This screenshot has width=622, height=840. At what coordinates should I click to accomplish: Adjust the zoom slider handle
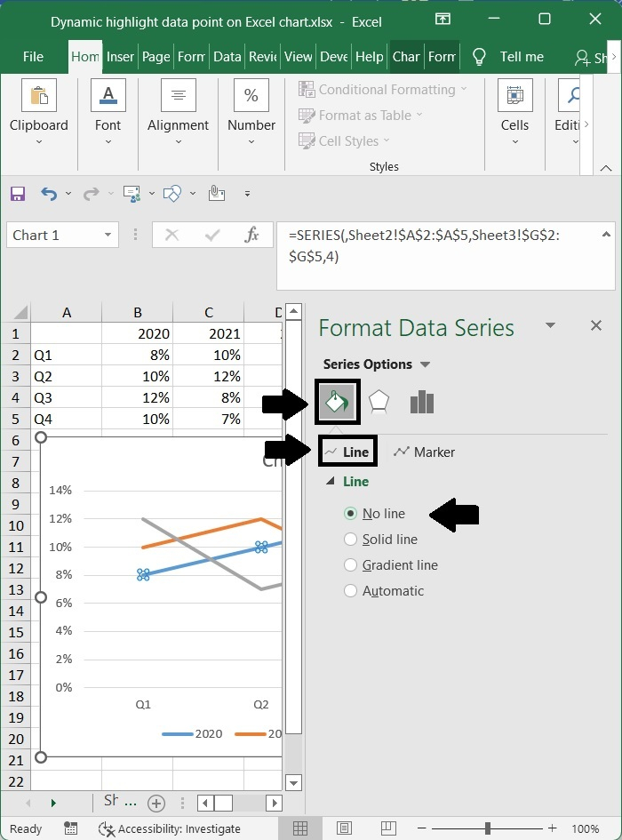(488, 828)
